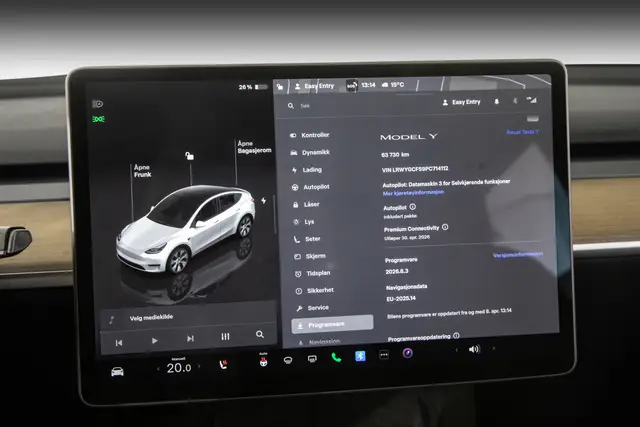Skip to previous track
The height and width of the screenshot is (427, 640).
[x=119, y=343]
